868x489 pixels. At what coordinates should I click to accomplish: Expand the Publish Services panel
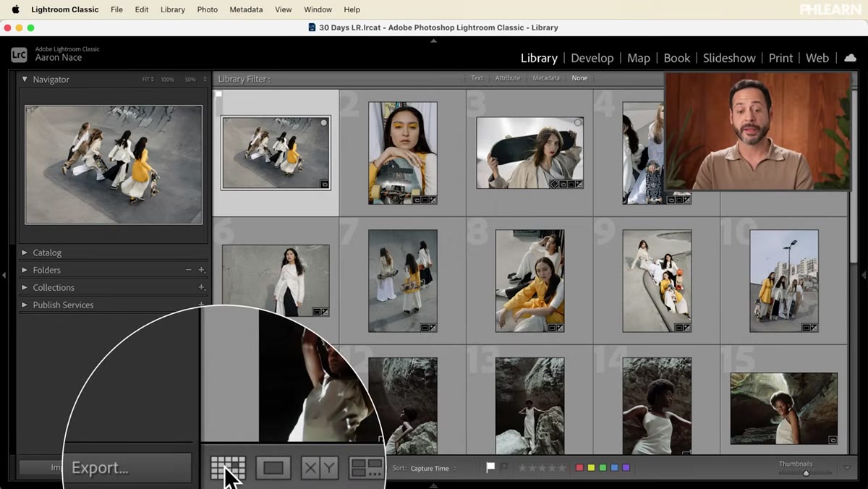pyautogui.click(x=25, y=305)
